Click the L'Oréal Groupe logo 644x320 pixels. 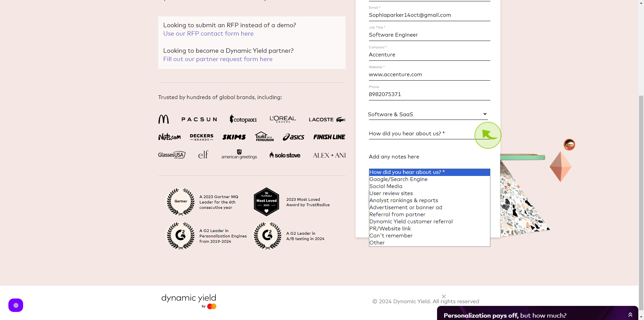[283, 119]
